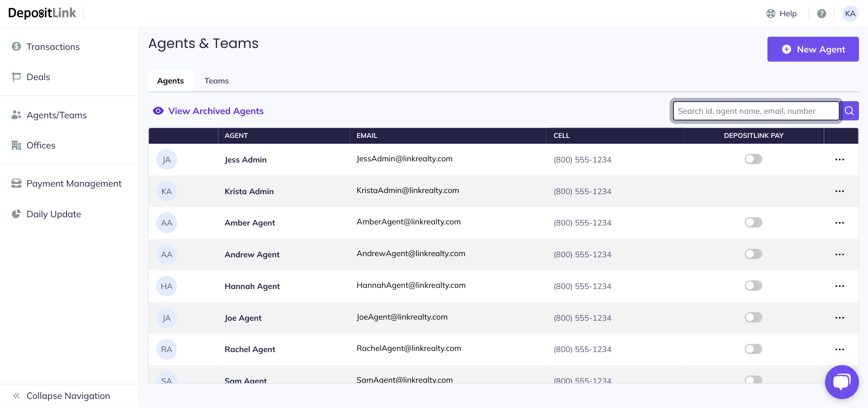This screenshot has width=868, height=408.
Task: Open Andrew Agent's more options menu
Action: tap(839, 254)
